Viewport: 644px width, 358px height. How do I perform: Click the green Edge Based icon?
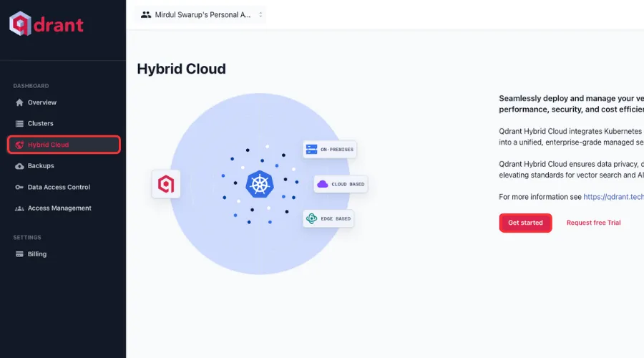(x=312, y=218)
